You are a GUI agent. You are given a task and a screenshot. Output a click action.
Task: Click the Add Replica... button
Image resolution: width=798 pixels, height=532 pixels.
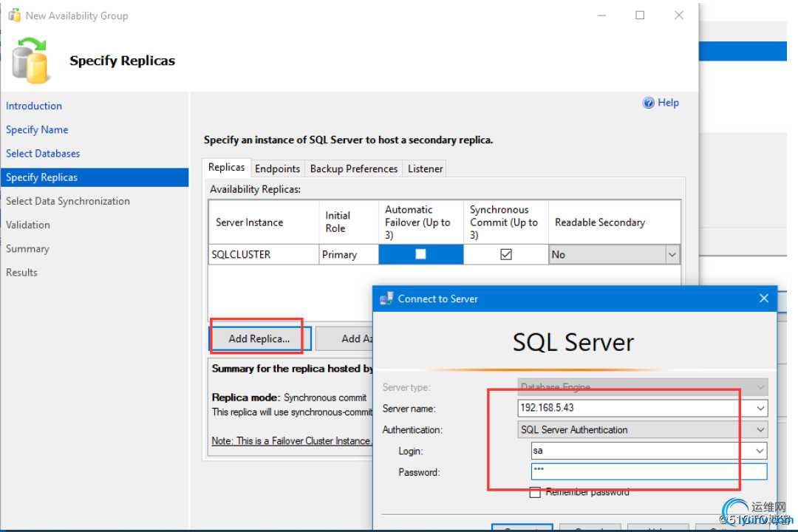(259, 338)
